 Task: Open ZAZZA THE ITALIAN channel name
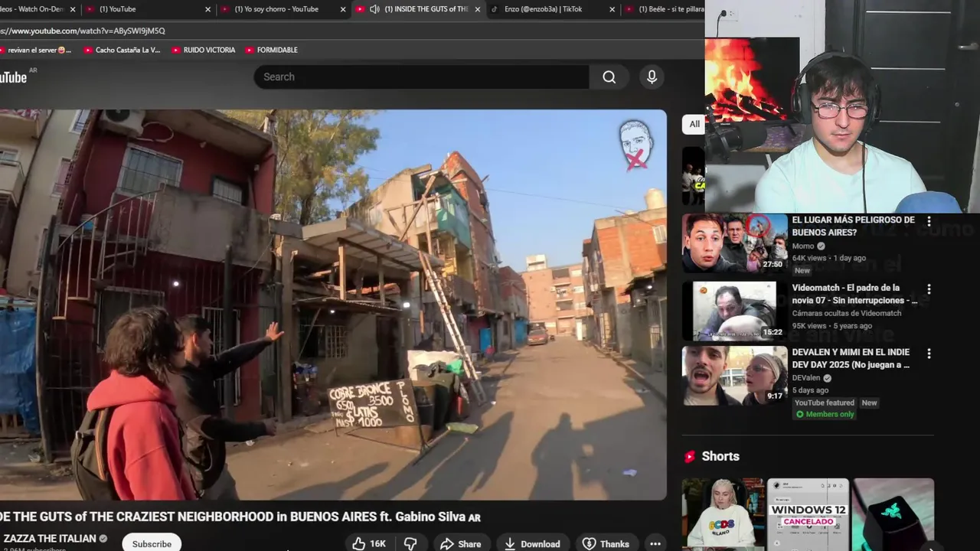(50, 538)
